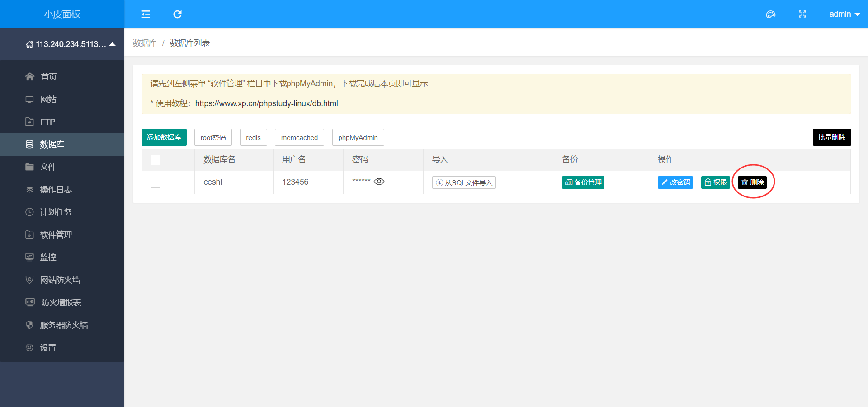Open 网站 in the sidebar
Screen dimensions: 868x407
62,99
